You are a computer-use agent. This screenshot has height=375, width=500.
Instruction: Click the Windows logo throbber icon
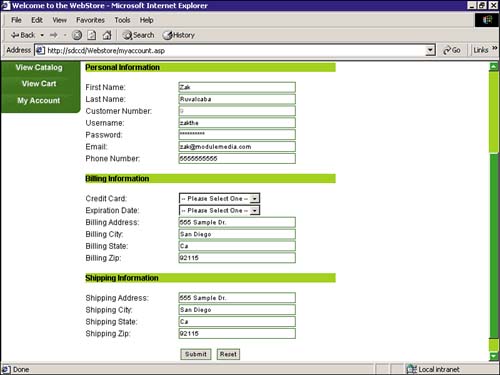487,20
